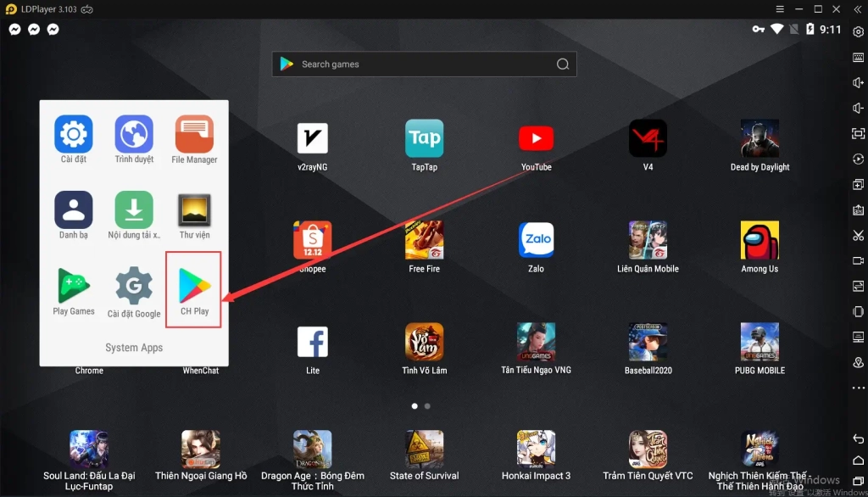Launch Play Games app

(74, 286)
